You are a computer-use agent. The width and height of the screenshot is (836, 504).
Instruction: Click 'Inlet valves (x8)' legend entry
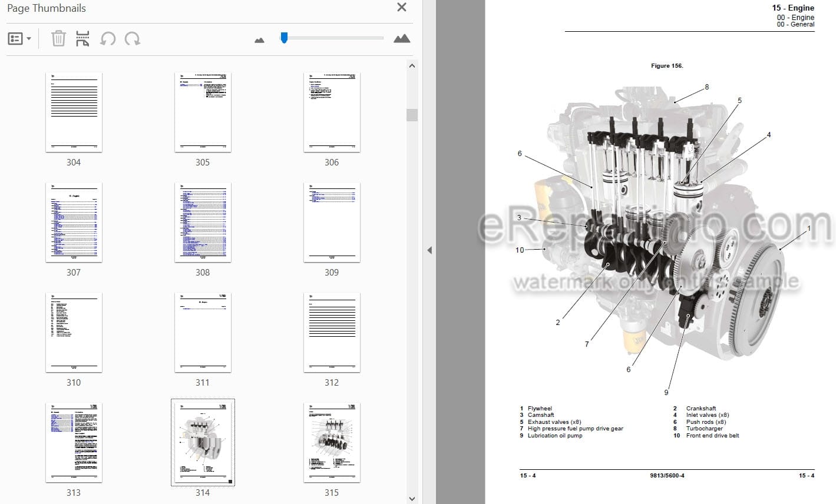click(708, 415)
